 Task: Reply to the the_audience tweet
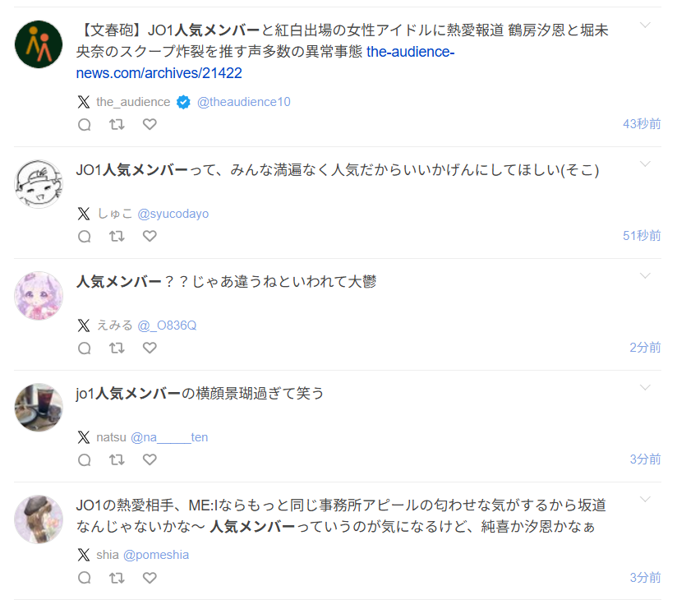tap(84, 125)
